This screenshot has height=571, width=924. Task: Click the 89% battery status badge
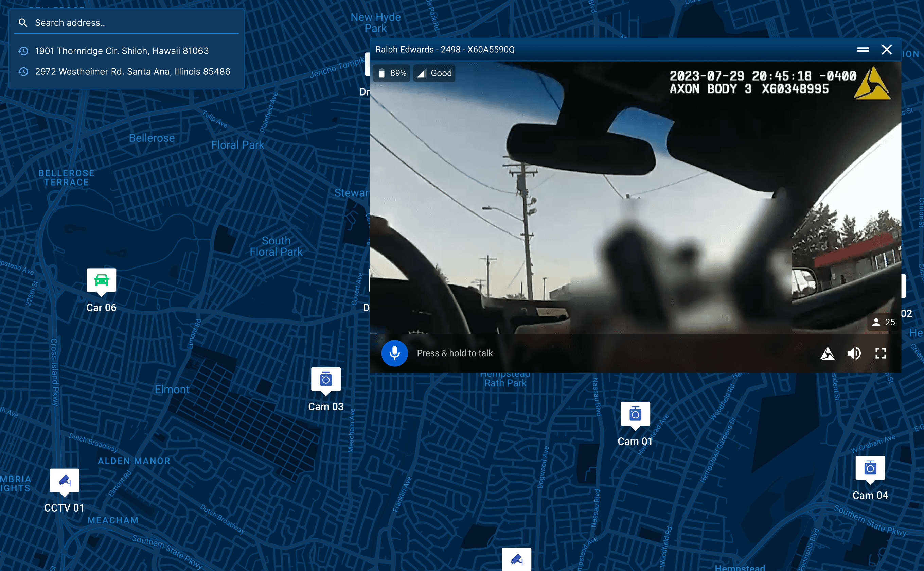[x=392, y=73]
